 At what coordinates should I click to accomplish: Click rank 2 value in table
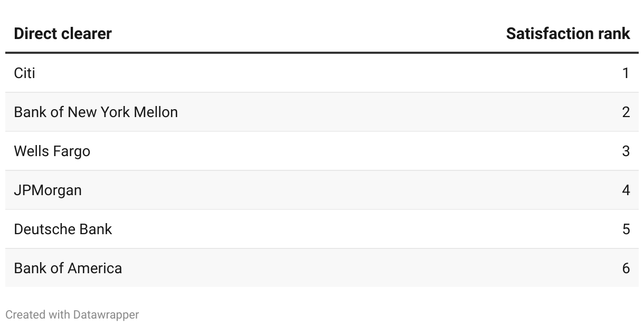coord(626,112)
